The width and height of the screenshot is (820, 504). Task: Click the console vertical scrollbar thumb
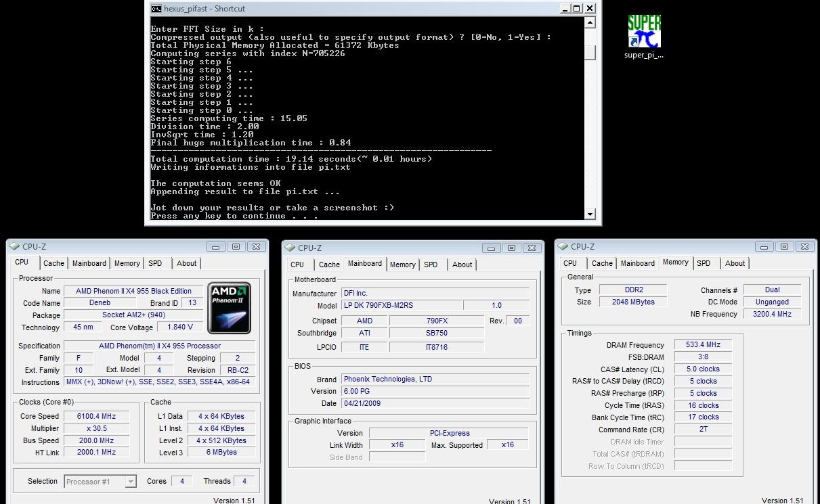point(590,52)
